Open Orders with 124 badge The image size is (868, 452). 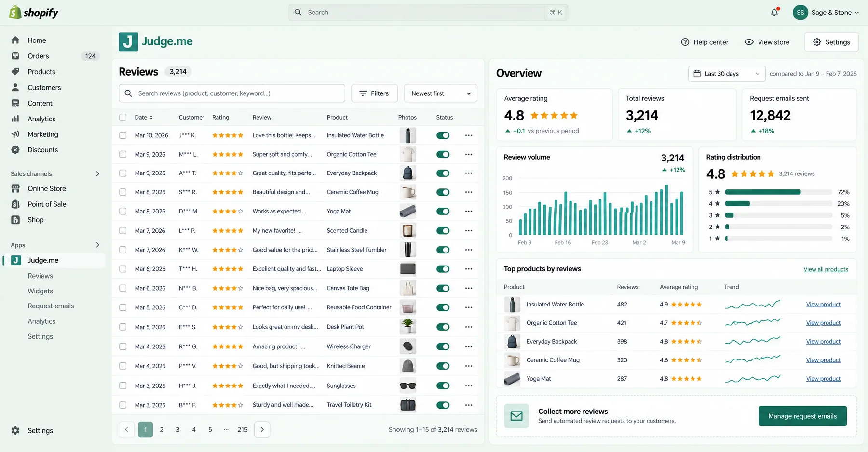click(x=54, y=56)
